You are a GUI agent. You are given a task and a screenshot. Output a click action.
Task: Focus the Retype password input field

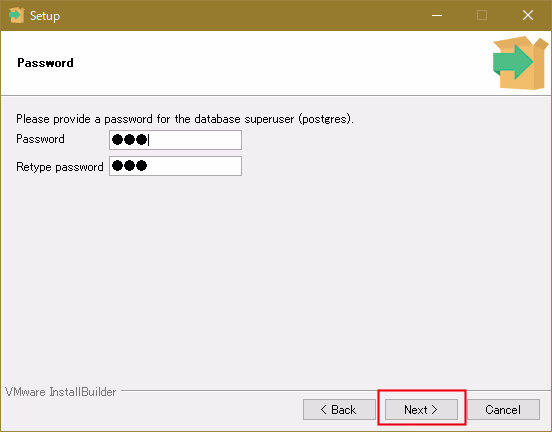(175, 166)
